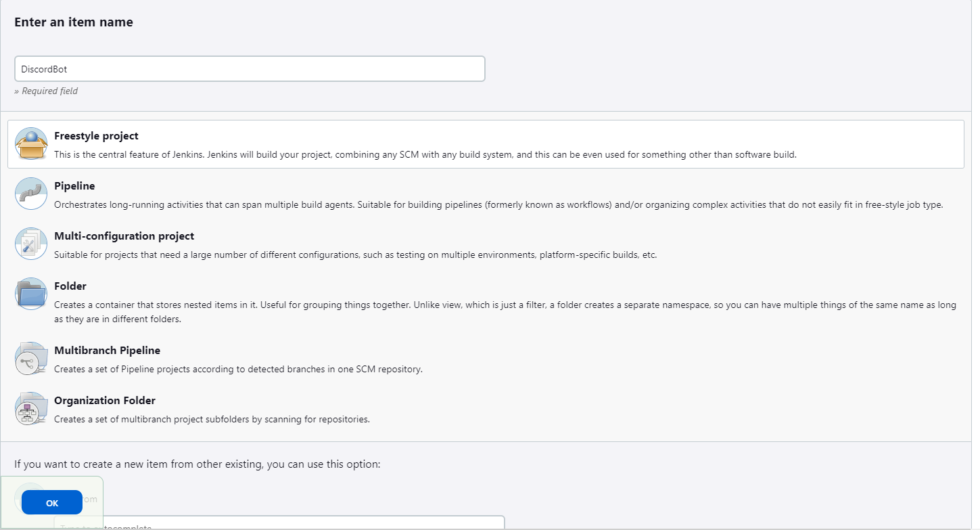Click the Freestyle project description text
This screenshot has height=530, width=980.
point(425,154)
